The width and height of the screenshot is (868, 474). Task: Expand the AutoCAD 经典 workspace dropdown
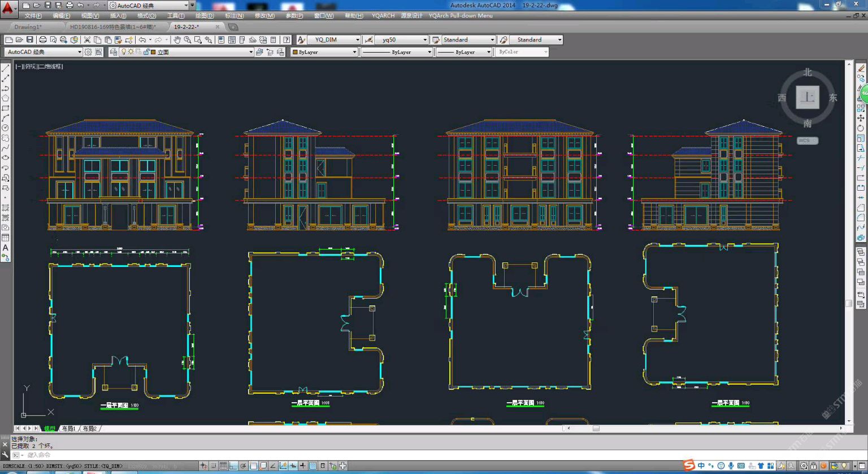(x=79, y=52)
